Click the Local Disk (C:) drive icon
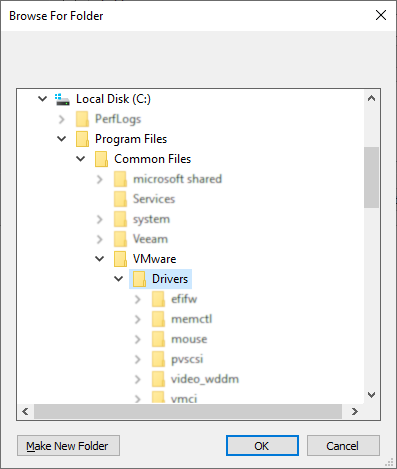 62,99
